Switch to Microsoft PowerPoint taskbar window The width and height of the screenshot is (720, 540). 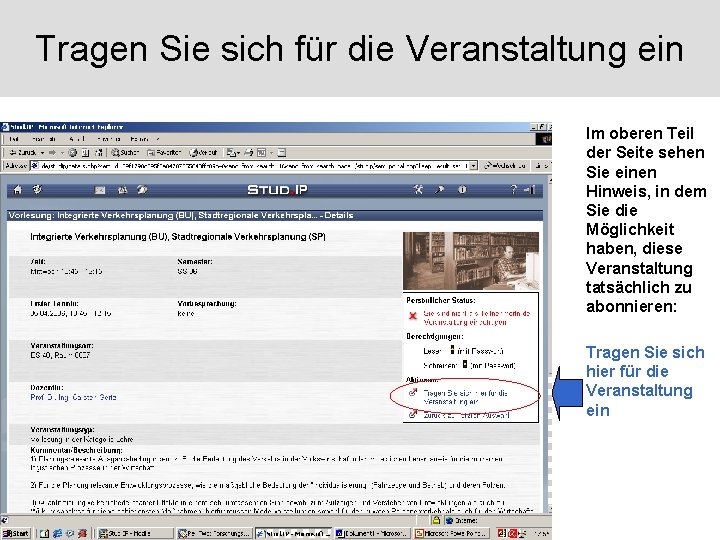(x=451, y=533)
